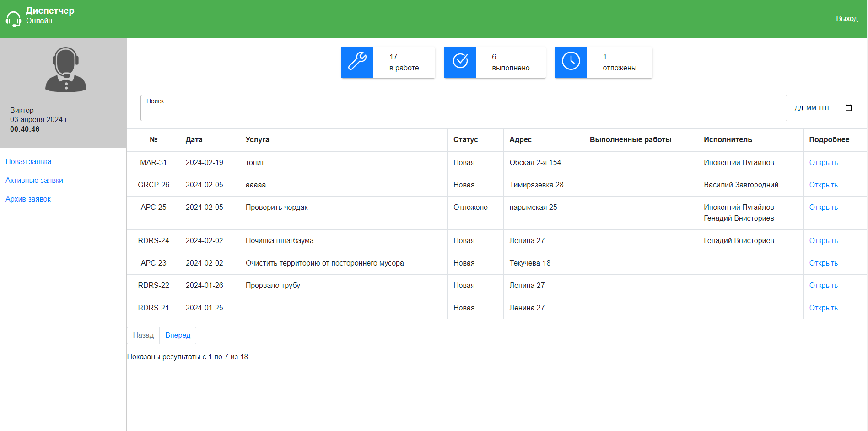The height and width of the screenshot is (431, 868).
Task: Click the Назад pagination button
Action: (x=143, y=335)
